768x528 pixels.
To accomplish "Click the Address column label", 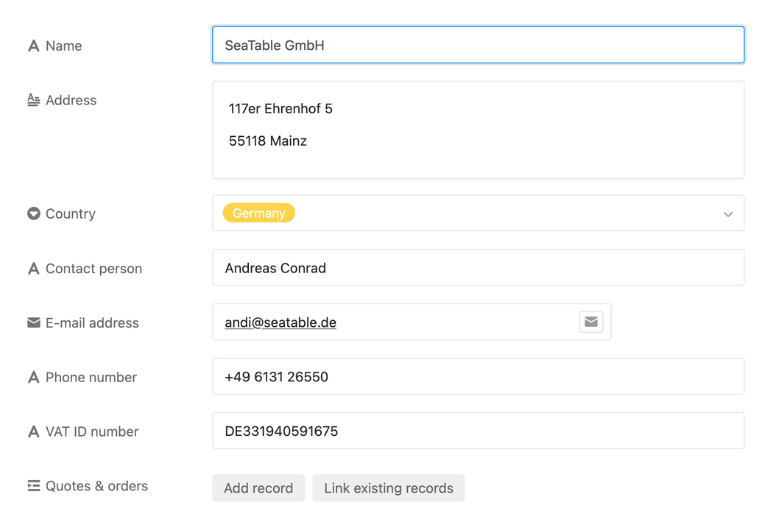I will [x=71, y=100].
